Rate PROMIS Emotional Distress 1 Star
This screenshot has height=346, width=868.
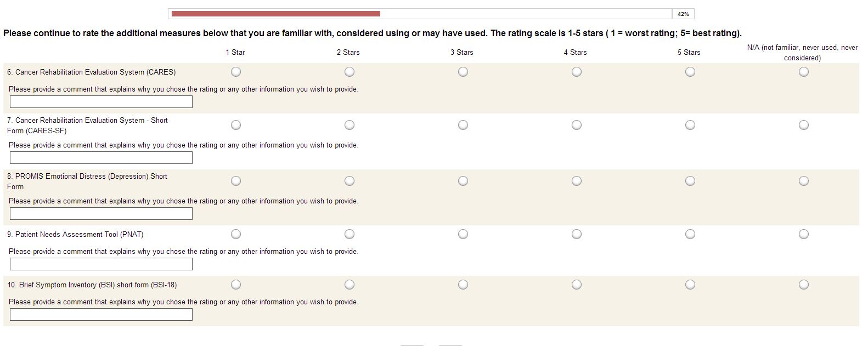click(236, 181)
